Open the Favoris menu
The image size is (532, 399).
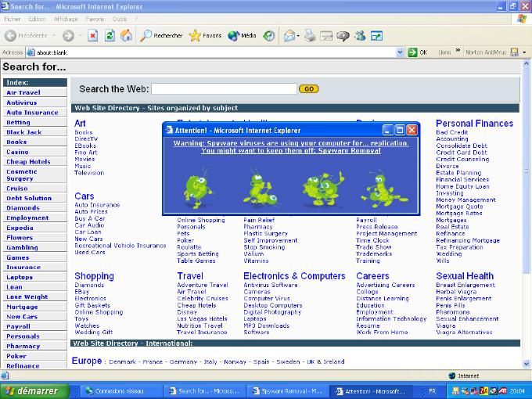click(x=95, y=19)
